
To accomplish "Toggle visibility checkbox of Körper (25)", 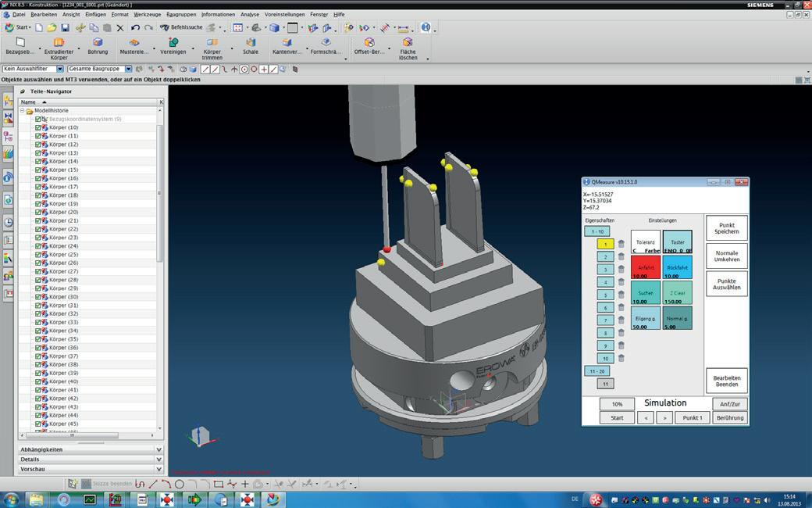I will pos(37,255).
